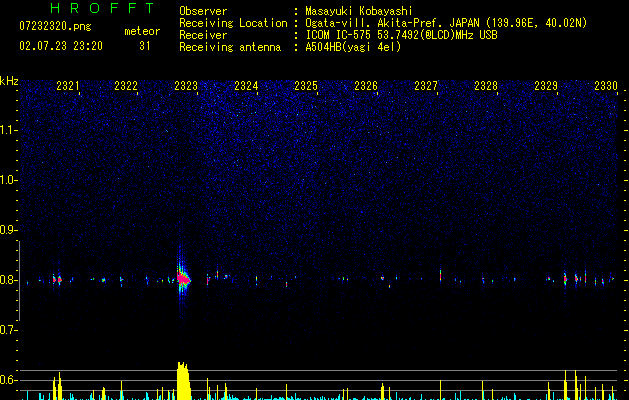629x400 pixels.
Task: Click the meteor count 31
Action: point(145,46)
